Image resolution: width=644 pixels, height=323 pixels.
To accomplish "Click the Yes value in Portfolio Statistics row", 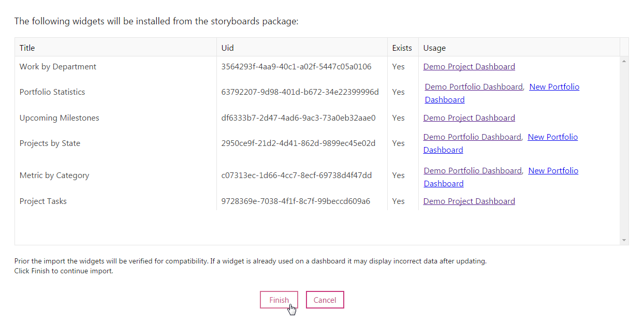I will (x=398, y=92).
